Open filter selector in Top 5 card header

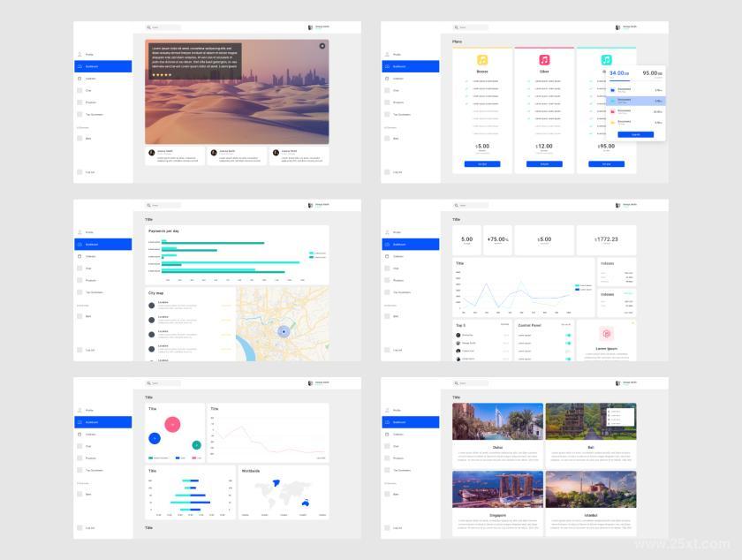(505, 325)
